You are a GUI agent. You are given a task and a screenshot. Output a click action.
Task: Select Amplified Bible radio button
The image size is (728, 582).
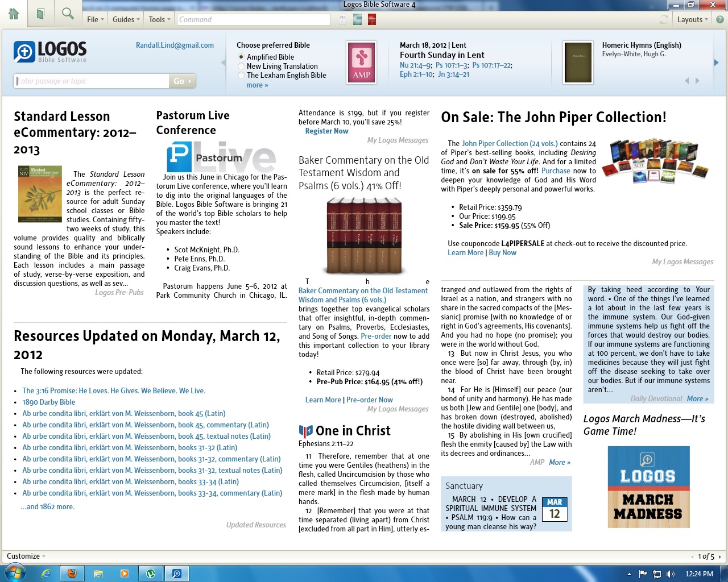tap(241, 57)
